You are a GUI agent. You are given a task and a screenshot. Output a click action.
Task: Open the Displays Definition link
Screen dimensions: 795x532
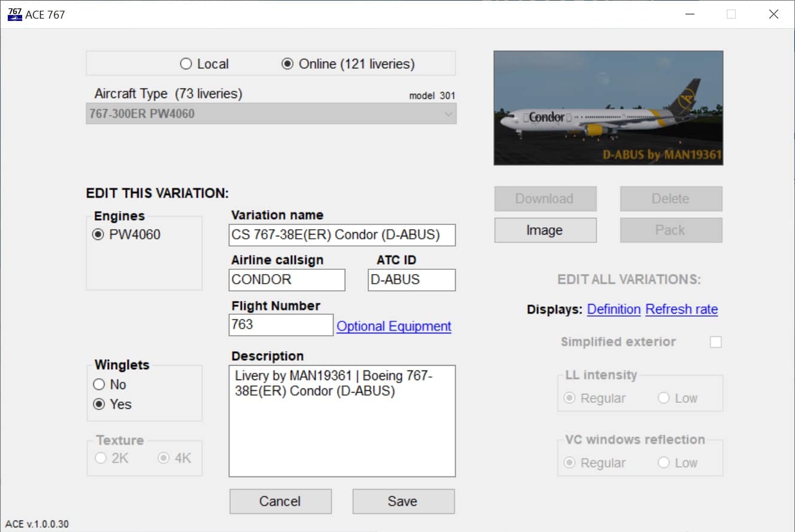[x=614, y=309]
